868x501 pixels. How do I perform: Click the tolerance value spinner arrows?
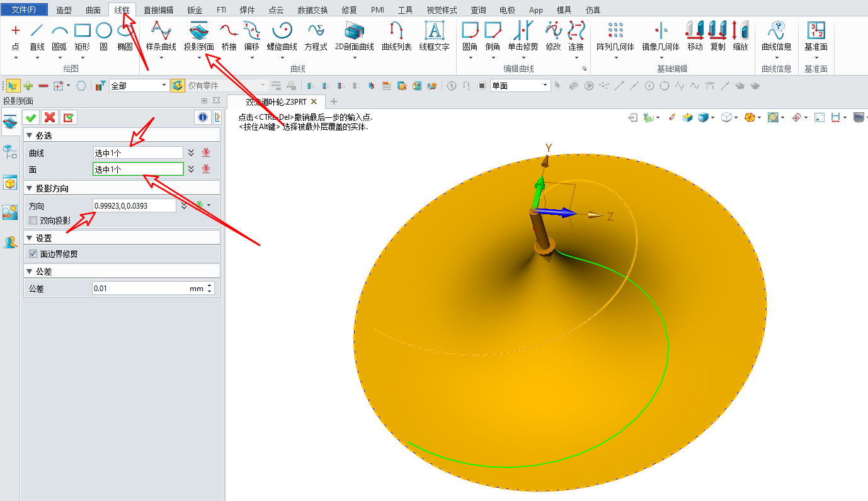pos(210,288)
